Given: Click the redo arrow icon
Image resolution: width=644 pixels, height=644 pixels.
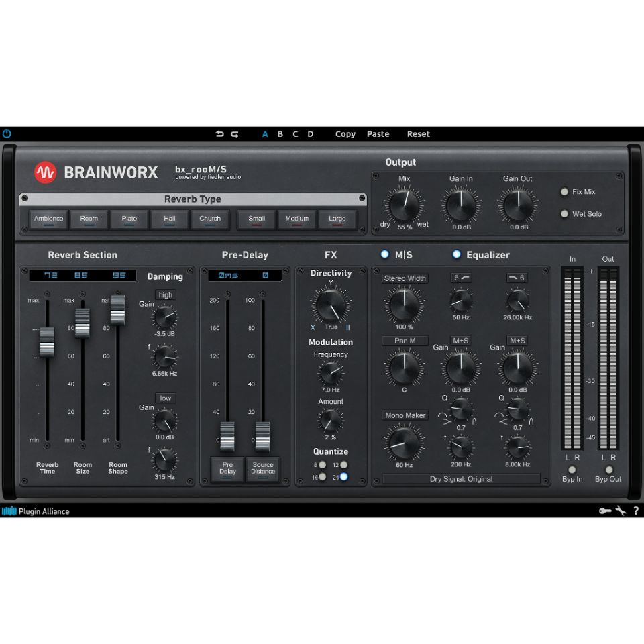Looking at the screenshot, I should coord(234,133).
